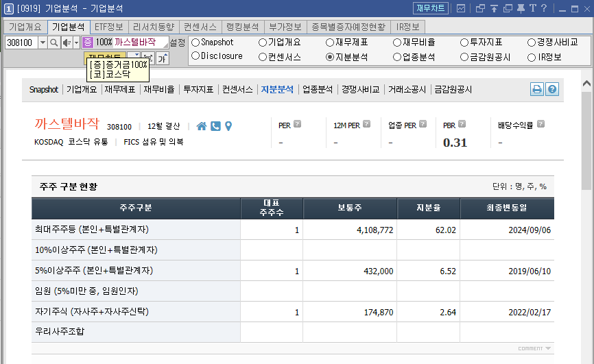594x364 pixels.
Task: Select the Snapshot radio button
Action: [195, 43]
